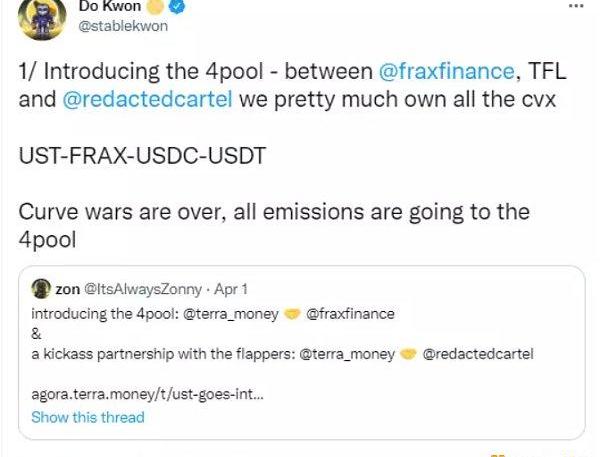This screenshot has height=457, width=600.
Task: Open the Do Kwon display name
Action: [x=110, y=8]
